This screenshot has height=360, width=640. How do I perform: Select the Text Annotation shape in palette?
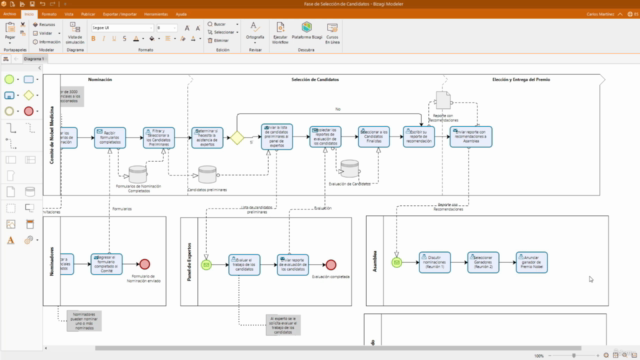pos(29,208)
